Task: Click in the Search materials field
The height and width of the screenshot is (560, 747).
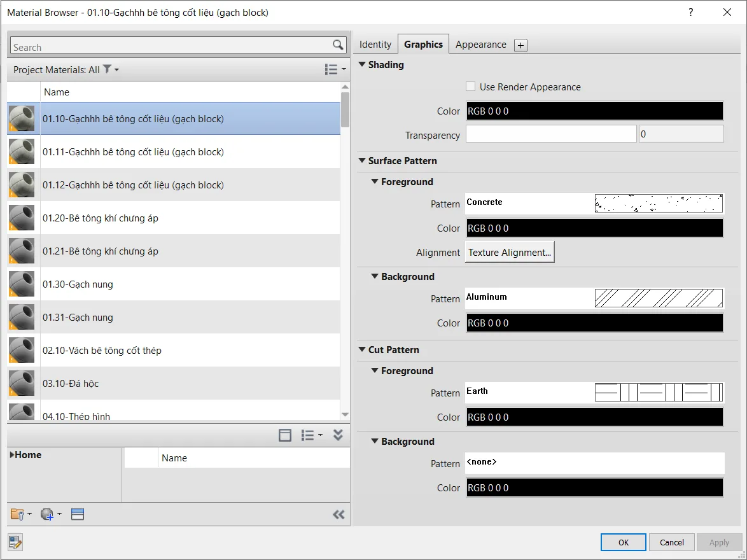Action: [172, 46]
